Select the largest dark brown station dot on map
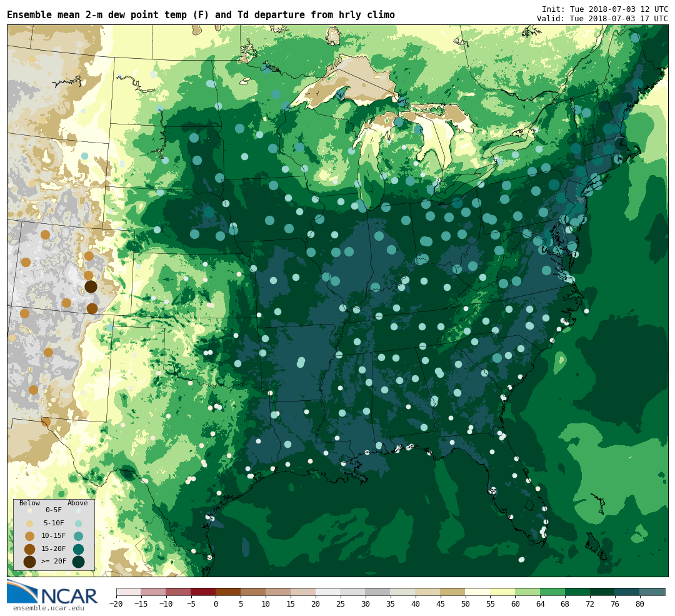This screenshot has width=675, height=616. tap(91, 286)
